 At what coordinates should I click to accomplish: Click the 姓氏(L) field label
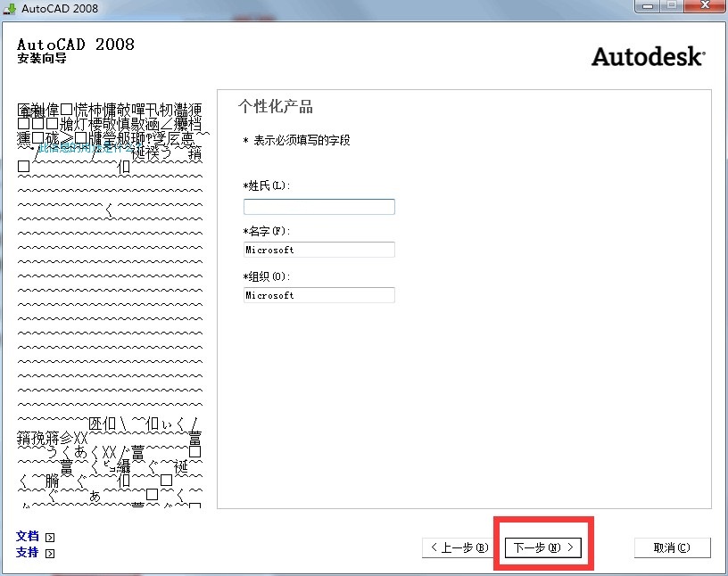point(267,185)
